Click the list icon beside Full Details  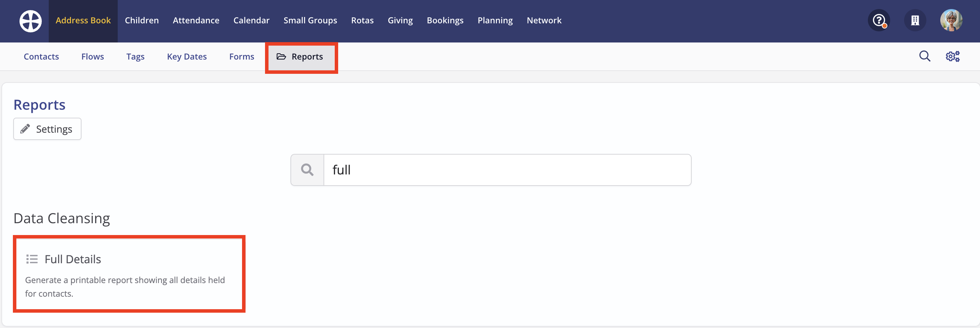(32, 259)
